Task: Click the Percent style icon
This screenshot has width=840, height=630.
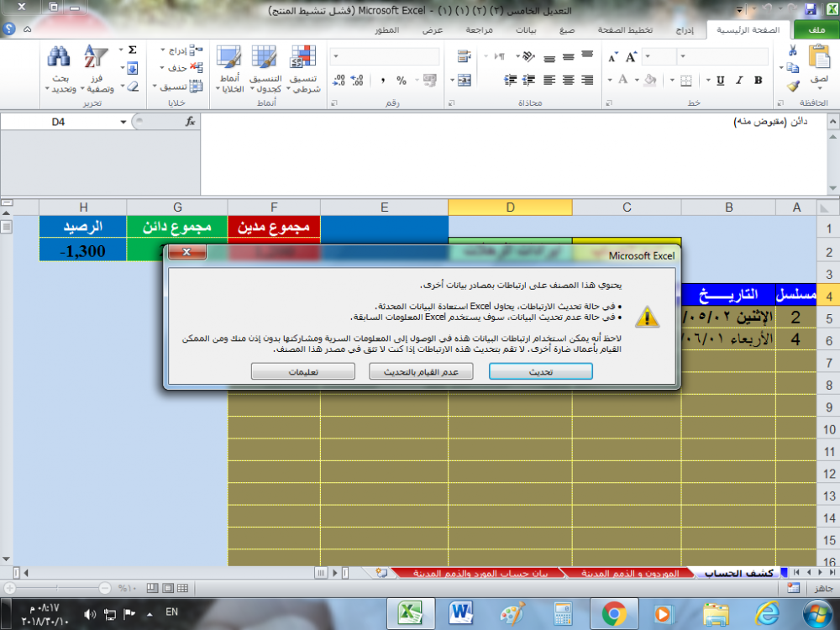Action: pos(402,81)
